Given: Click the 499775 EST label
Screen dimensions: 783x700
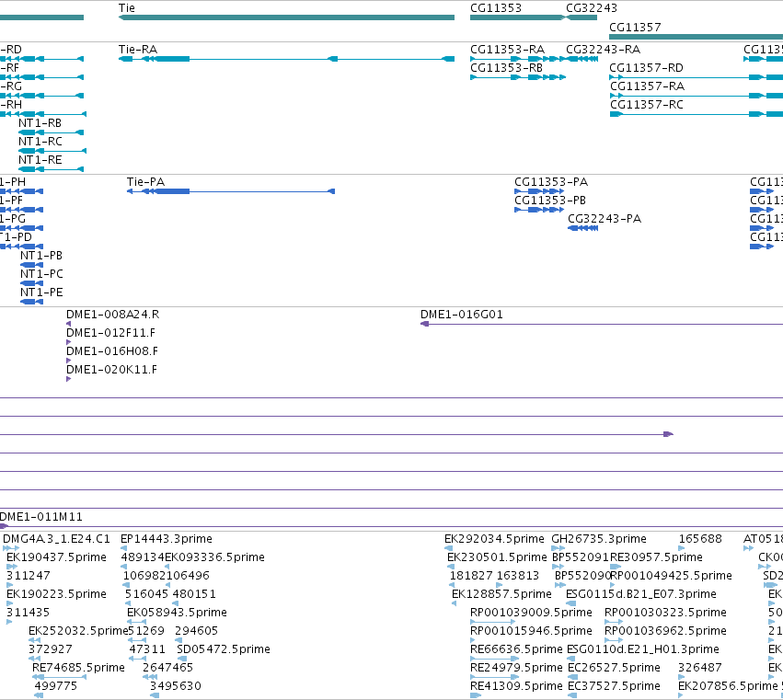Looking at the screenshot, I should point(56,686).
